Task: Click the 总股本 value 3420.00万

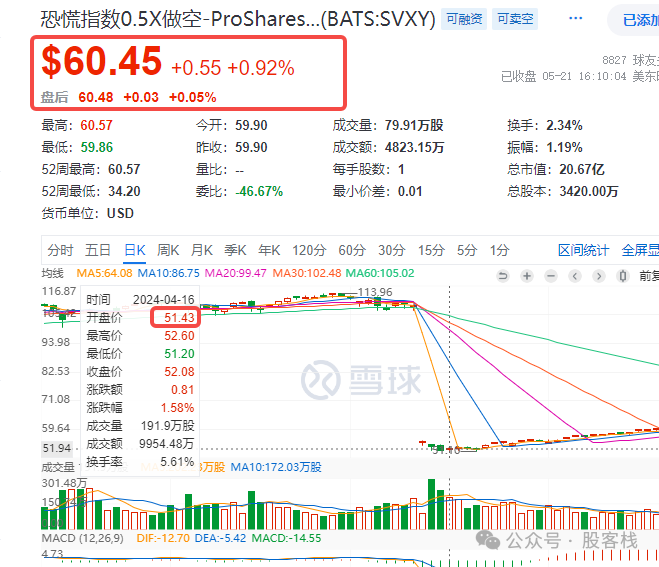Action: click(588, 191)
